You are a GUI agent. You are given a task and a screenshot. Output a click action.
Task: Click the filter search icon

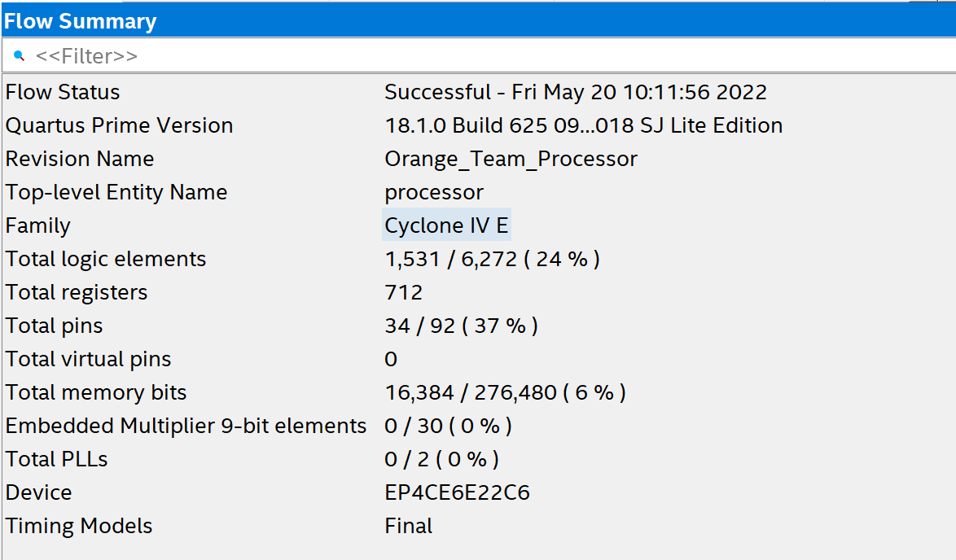click(20, 56)
